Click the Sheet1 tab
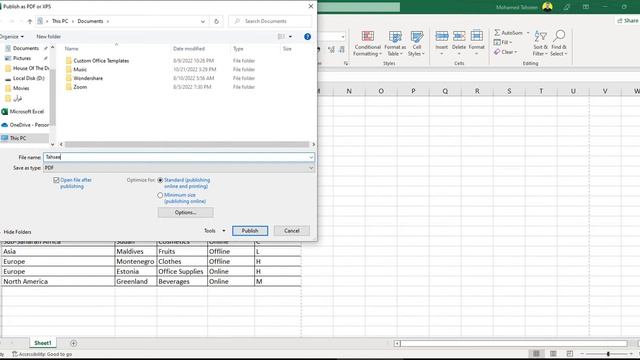Viewport: 640px width, 360px height. pyautogui.click(x=43, y=343)
